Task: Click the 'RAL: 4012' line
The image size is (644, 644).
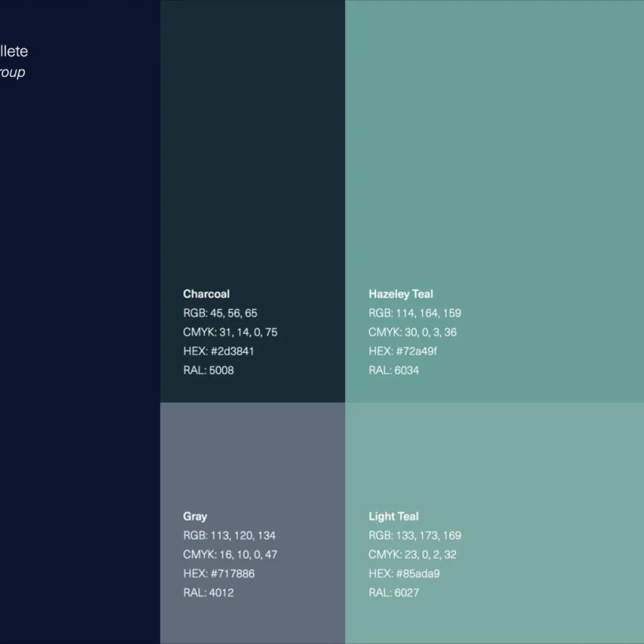Action: 208,593
